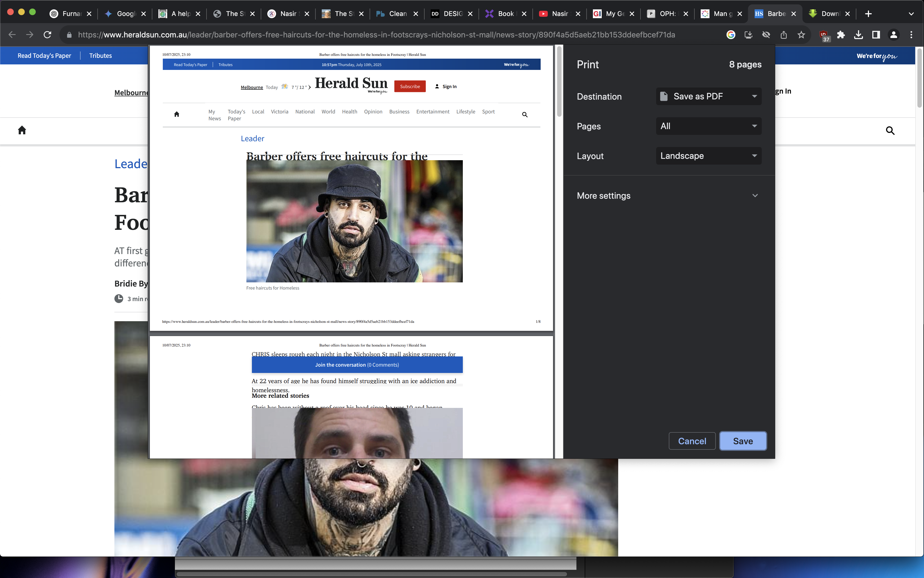Image resolution: width=924 pixels, height=578 pixels.
Task: Click the second preview page thumbnail
Action: click(x=351, y=397)
